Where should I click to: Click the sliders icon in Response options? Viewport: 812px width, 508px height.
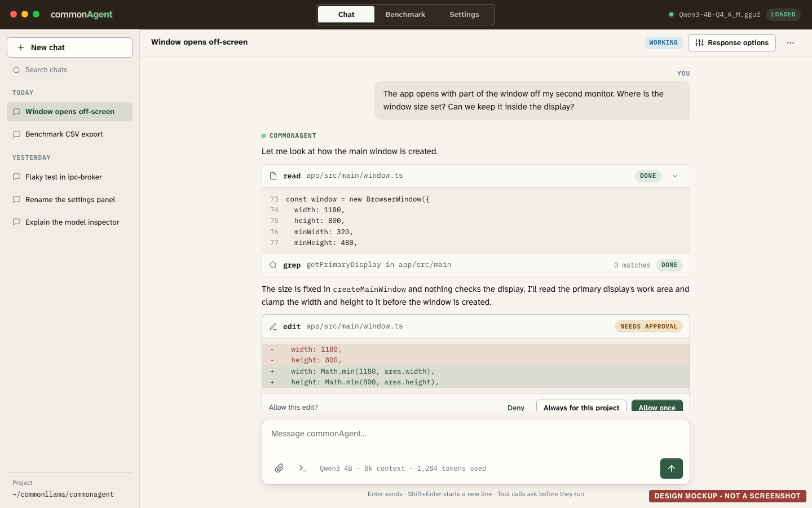[699, 43]
